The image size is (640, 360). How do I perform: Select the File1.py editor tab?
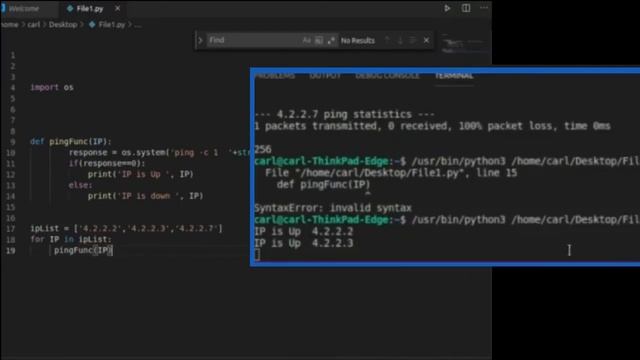tap(90, 8)
